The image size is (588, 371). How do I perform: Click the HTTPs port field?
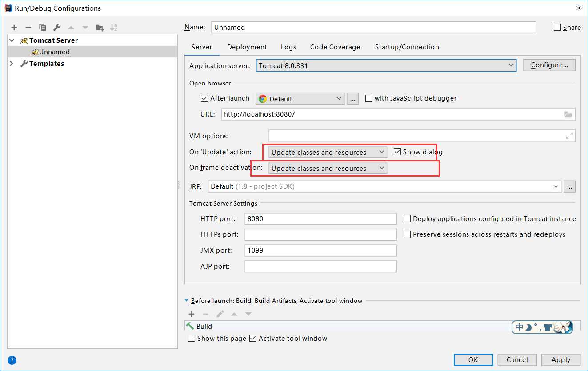point(320,234)
